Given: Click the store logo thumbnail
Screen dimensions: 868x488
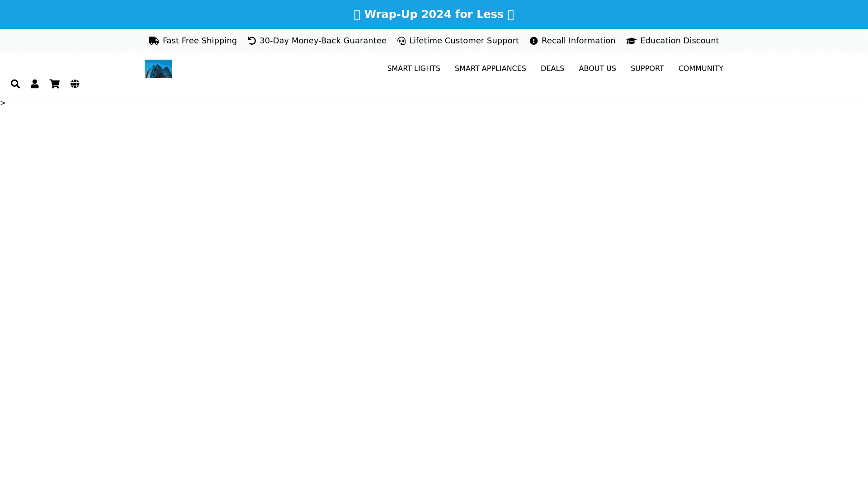Looking at the screenshot, I should coord(158,69).
